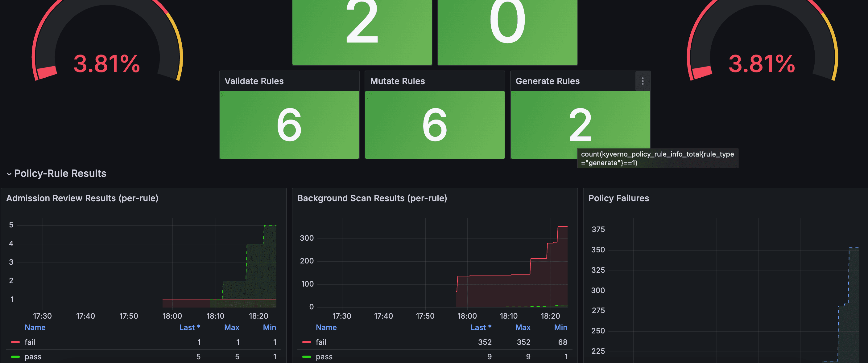868x363 pixels.
Task: Sort Background Scan legend by Min column
Action: point(560,327)
